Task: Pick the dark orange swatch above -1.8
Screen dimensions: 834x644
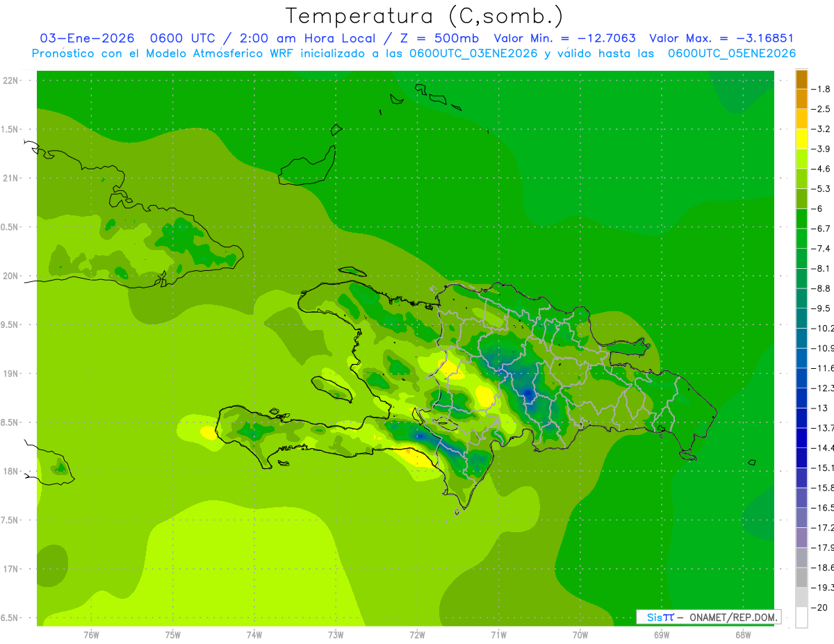Action: 801,79
